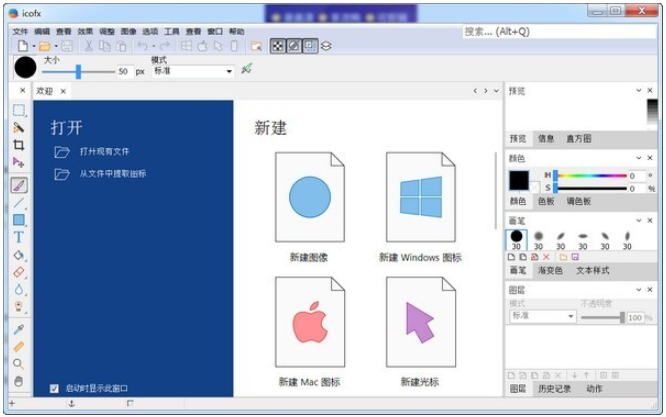Select the light bulb dodge tool
The height and width of the screenshot is (417, 666).
19,307
